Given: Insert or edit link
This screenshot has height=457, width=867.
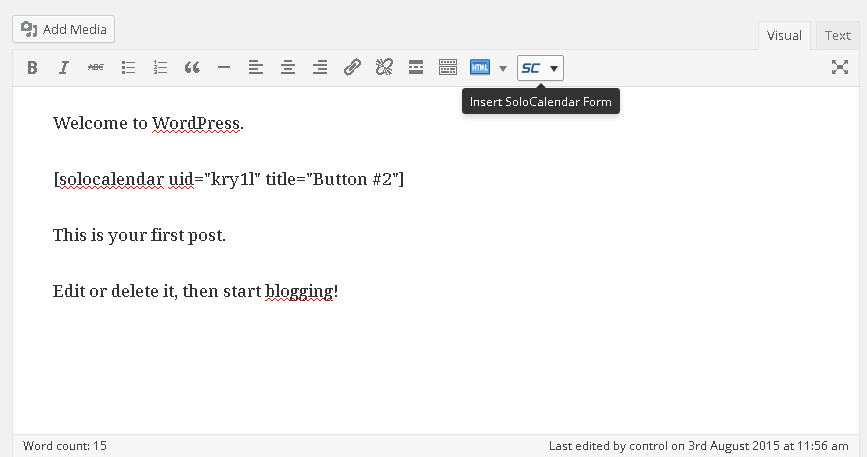Looking at the screenshot, I should tap(352, 67).
